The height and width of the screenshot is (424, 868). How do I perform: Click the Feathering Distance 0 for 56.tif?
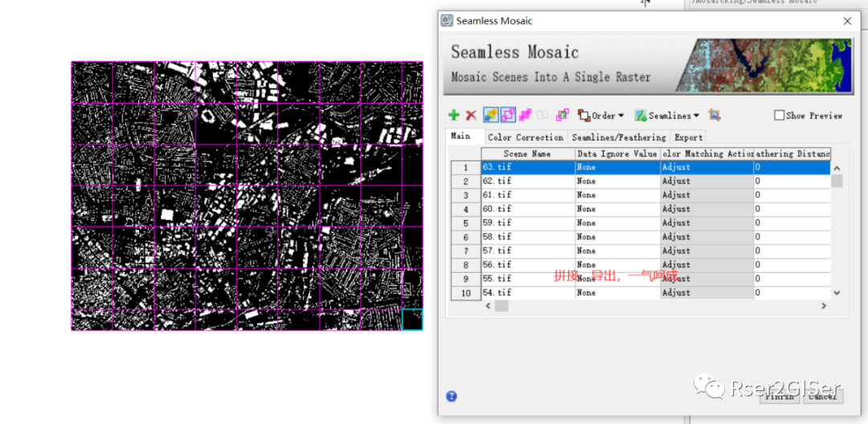(792, 265)
